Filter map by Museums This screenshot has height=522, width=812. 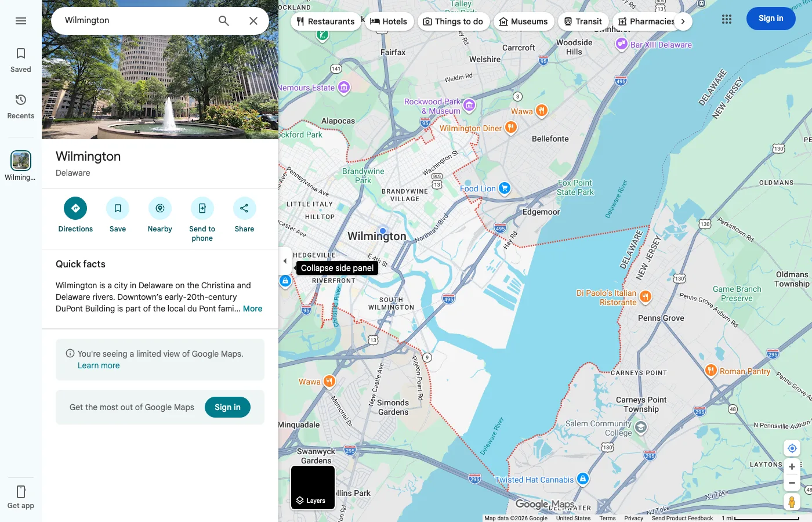click(x=524, y=21)
